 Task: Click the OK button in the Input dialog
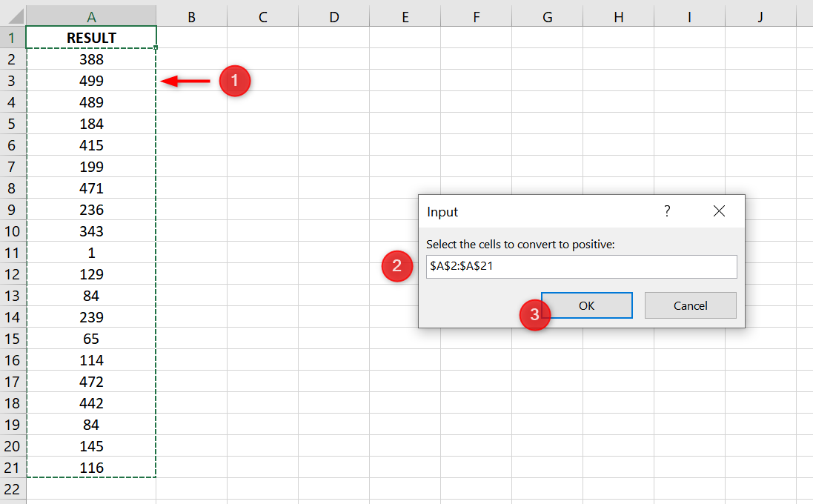point(586,305)
